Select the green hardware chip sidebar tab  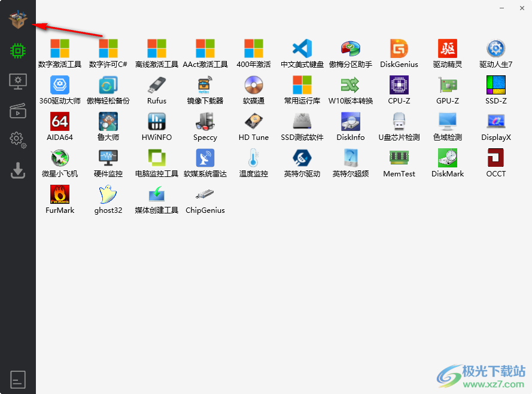point(17,51)
